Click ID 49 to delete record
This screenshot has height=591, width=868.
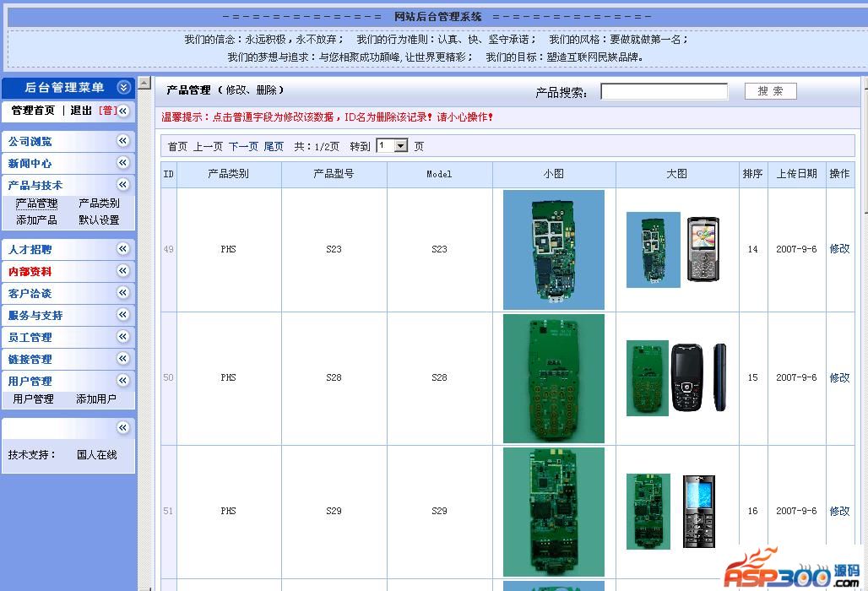tap(169, 250)
